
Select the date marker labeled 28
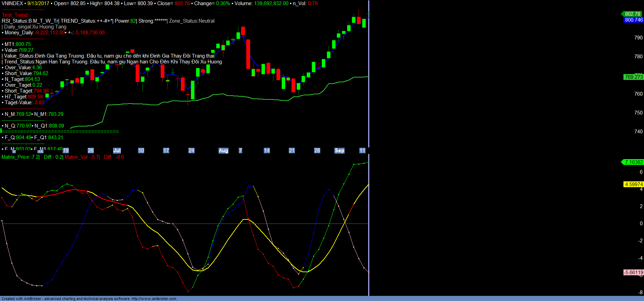pos(317,150)
